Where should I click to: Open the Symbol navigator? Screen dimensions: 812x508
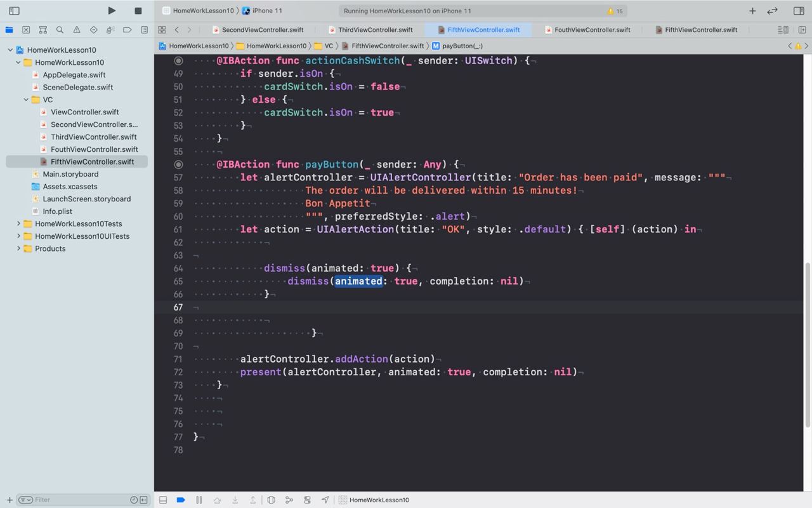(x=43, y=30)
